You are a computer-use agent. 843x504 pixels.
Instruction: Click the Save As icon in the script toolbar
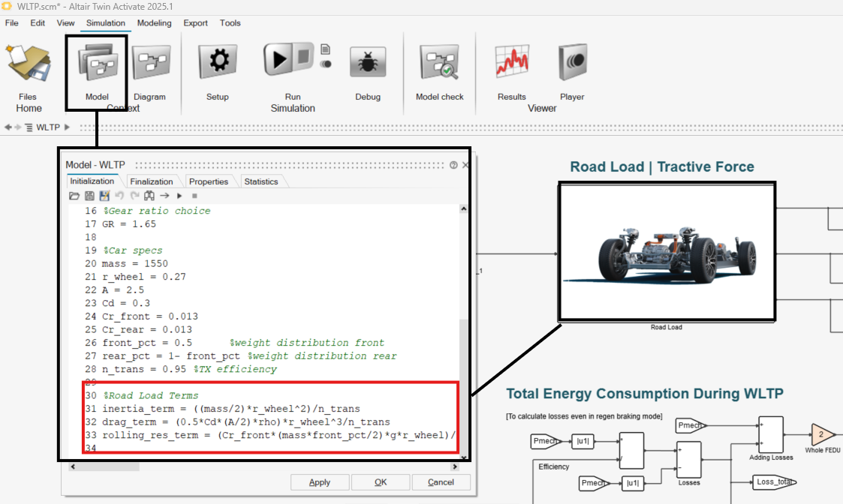click(104, 196)
